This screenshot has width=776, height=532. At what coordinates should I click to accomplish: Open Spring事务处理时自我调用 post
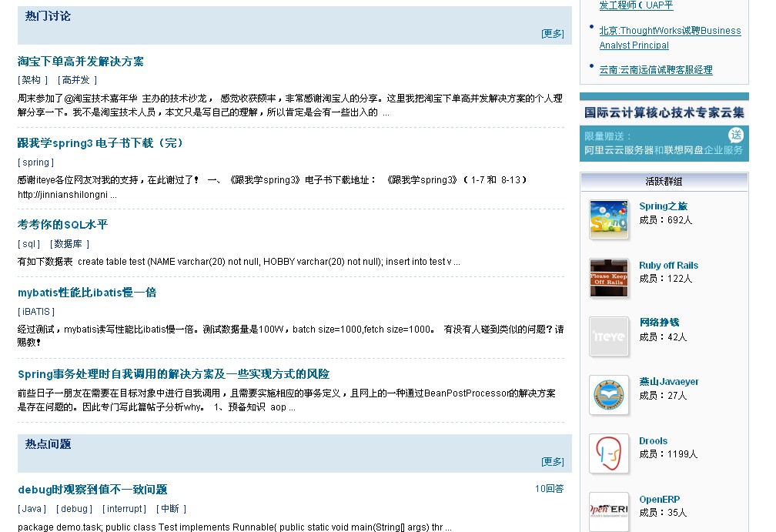point(174,374)
